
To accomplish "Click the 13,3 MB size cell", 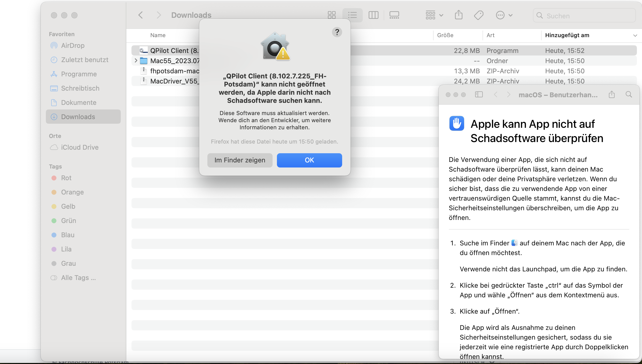I will click(467, 71).
